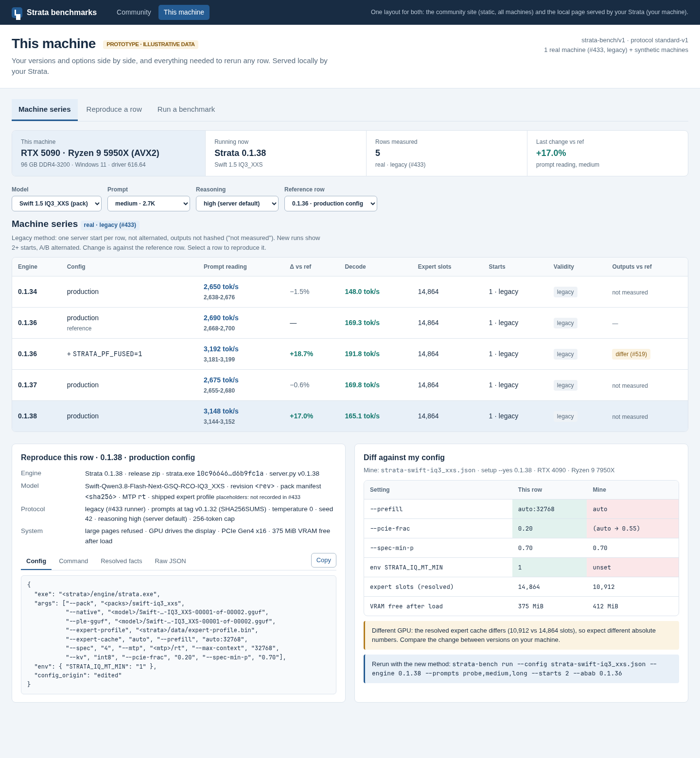This screenshot has width=700, height=758.
Task: Click the +18.7% delta value
Action: [301, 354]
